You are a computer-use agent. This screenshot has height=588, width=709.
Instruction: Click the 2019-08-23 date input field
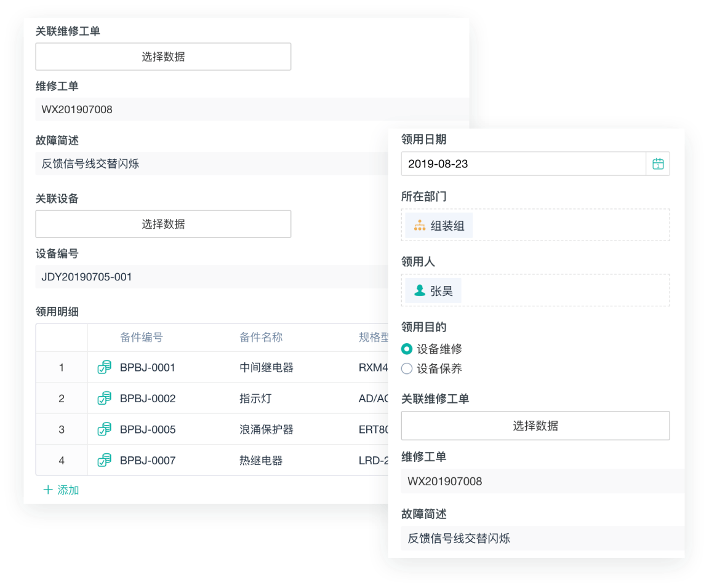[x=523, y=164]
